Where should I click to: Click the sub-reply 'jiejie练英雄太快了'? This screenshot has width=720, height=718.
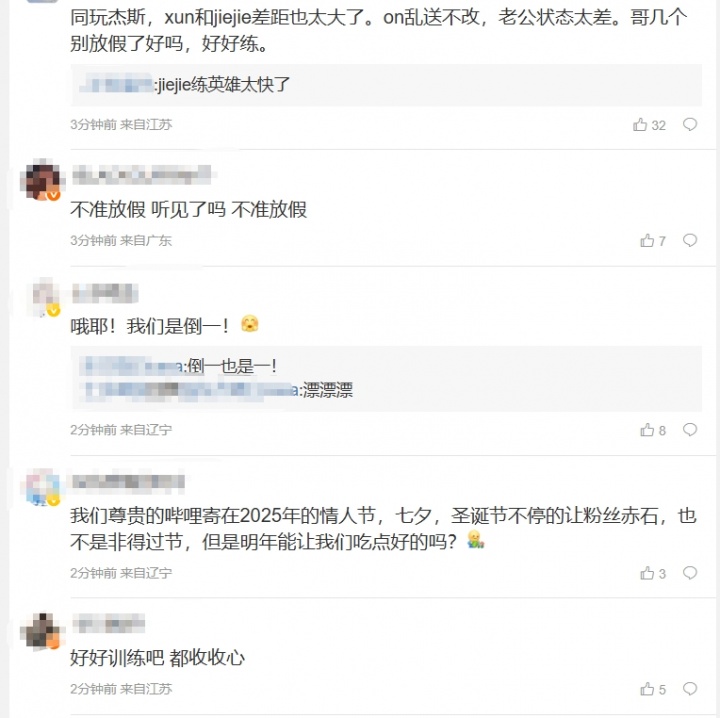coord(224,85)
